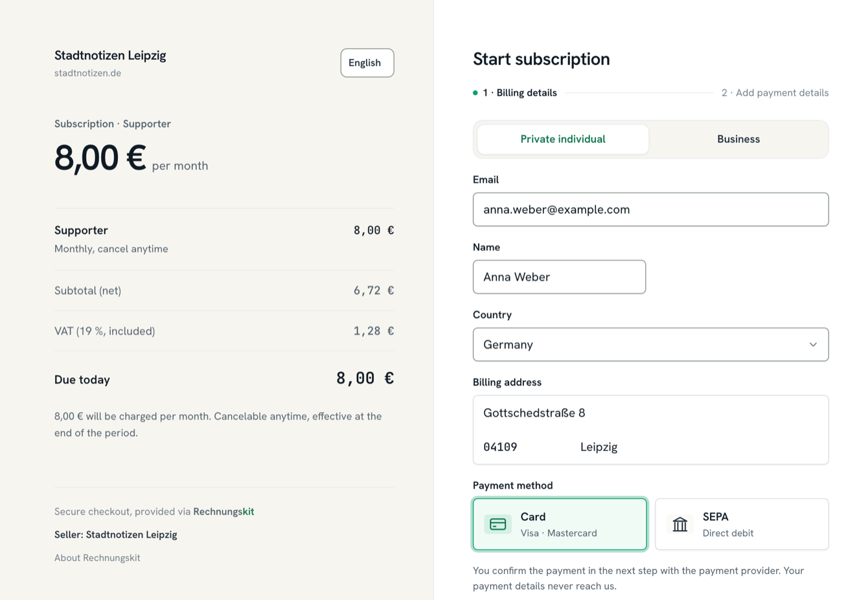Click the Subscription · Supporter label

coord(113,124)
